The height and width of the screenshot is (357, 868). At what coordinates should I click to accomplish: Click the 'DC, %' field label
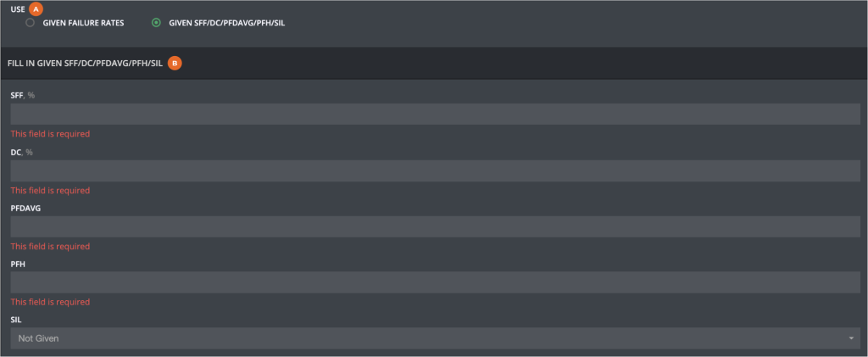point(21,152)
